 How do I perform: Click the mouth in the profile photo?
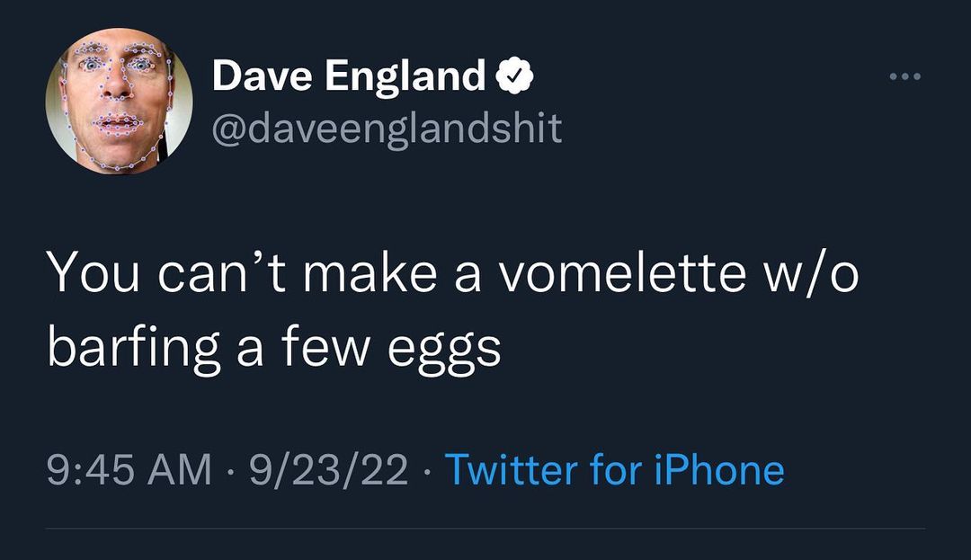pos(117,123)
